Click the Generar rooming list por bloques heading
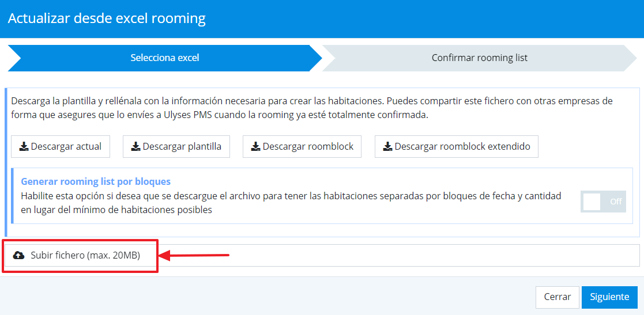 (96, 181)
